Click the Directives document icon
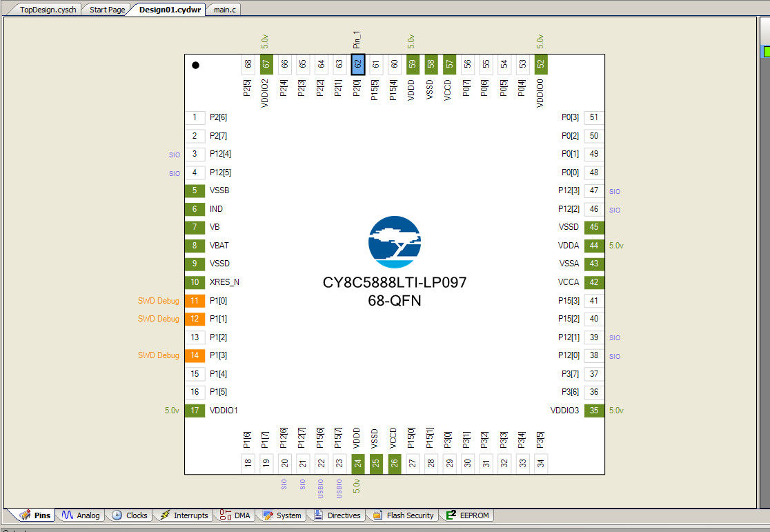 click(318, 515)
